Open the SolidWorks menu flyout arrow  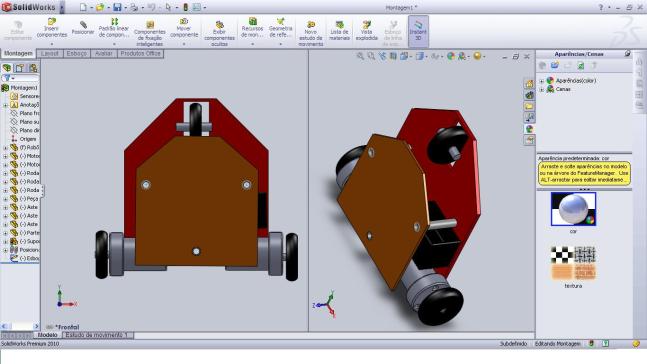62,7
